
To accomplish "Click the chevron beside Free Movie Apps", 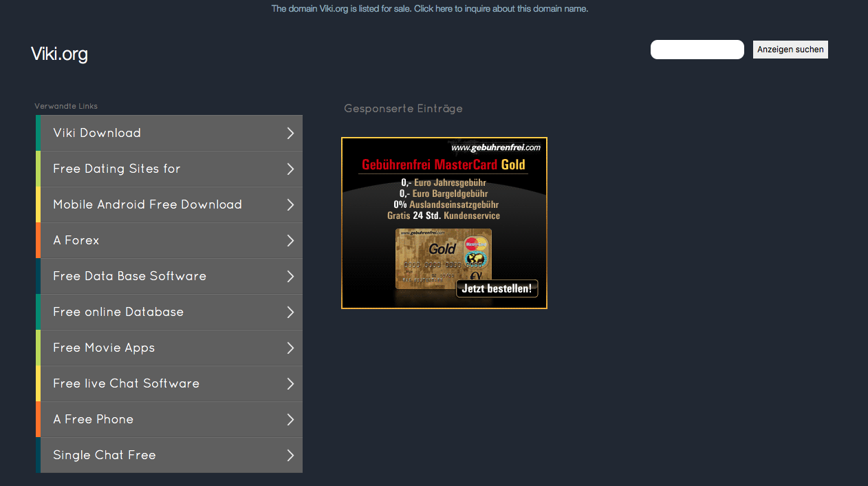I will pyautogui.click(x=290, y=348).
